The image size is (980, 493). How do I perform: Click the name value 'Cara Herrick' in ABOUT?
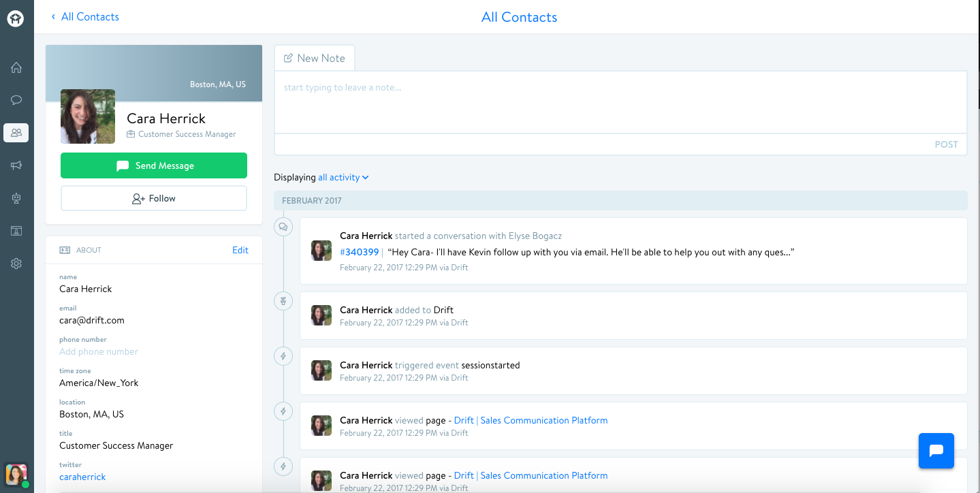tap(86, 289)
